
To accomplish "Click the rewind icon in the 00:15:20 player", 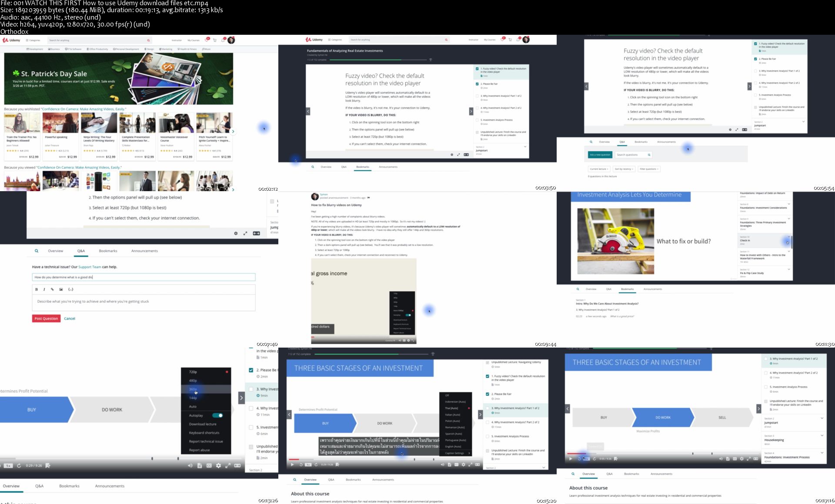I will 301,464.
